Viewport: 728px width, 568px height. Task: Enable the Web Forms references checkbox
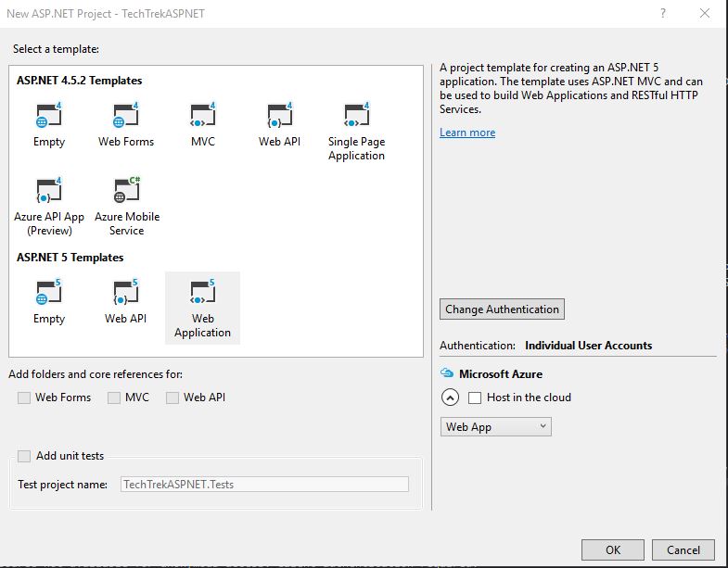coord(24,398)
